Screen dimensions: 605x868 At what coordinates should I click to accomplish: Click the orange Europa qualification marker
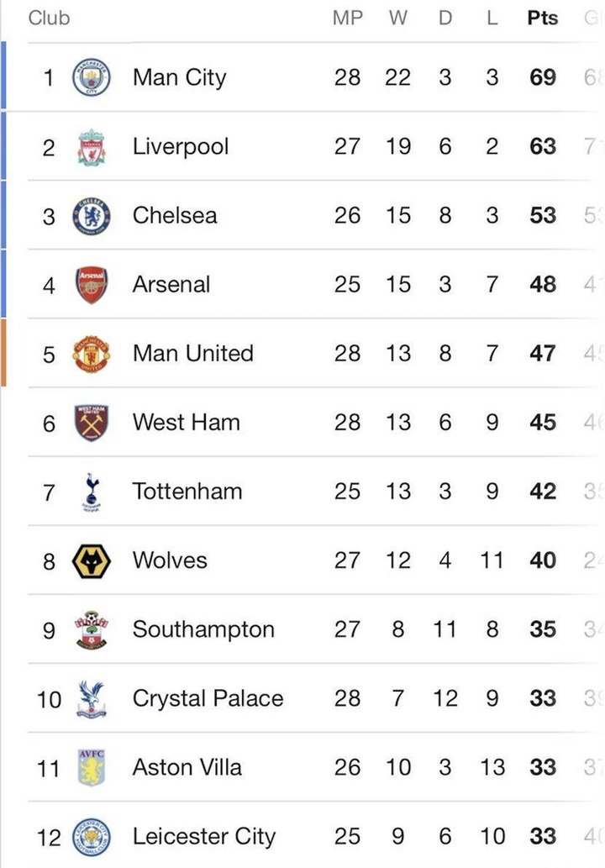(x=3, y=352)
